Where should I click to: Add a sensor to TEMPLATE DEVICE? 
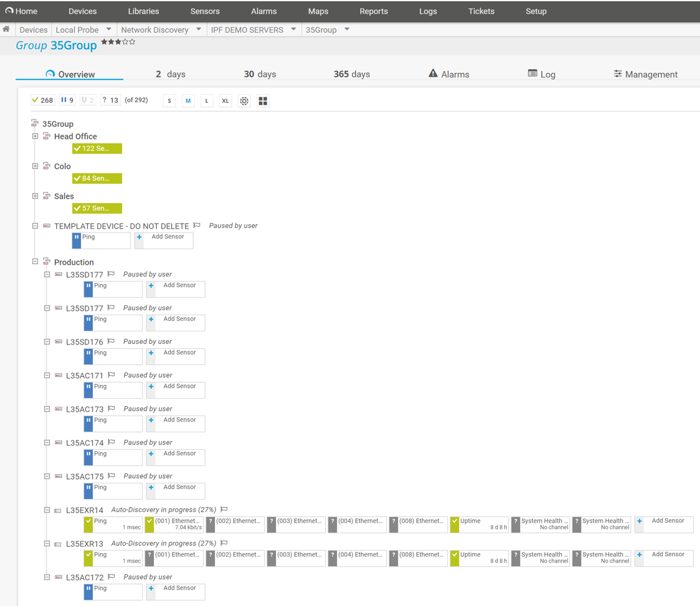point(164,240)
